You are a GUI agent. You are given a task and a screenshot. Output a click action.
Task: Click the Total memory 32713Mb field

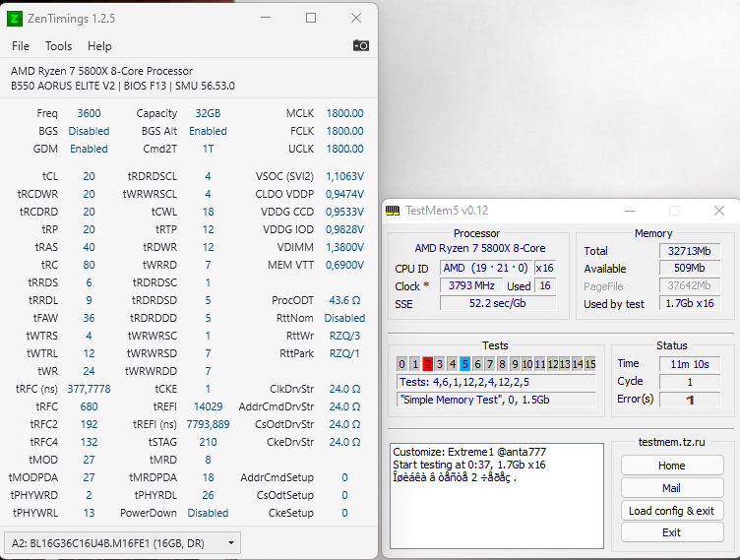pyautogui.click(x=690, y=251)
